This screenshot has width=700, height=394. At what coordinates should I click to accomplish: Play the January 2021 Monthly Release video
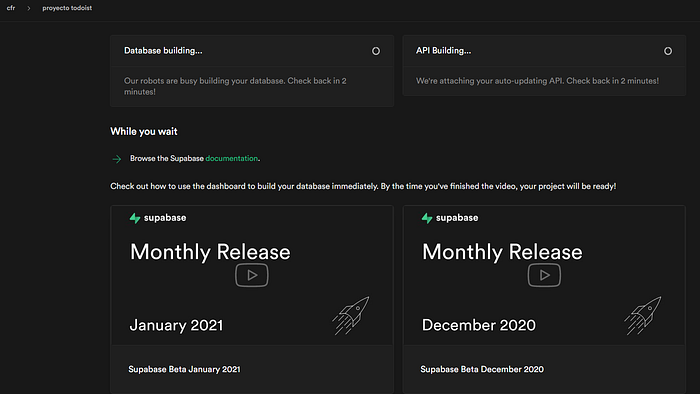[x=252, y=275]
